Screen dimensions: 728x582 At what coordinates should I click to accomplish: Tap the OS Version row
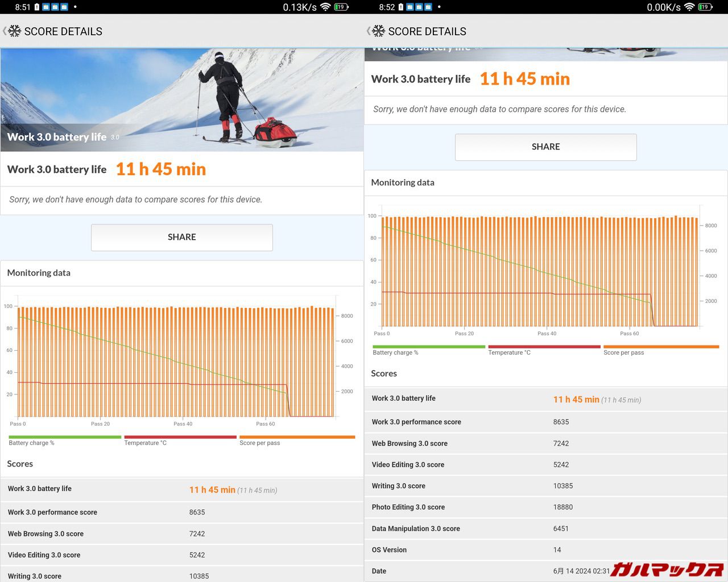(x=545, y=550)
